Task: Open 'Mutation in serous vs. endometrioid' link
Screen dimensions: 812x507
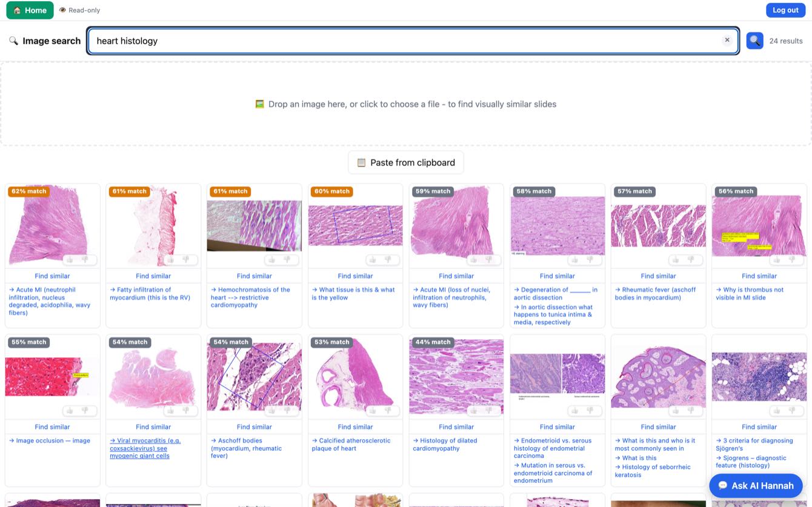Action: (553, 473)
